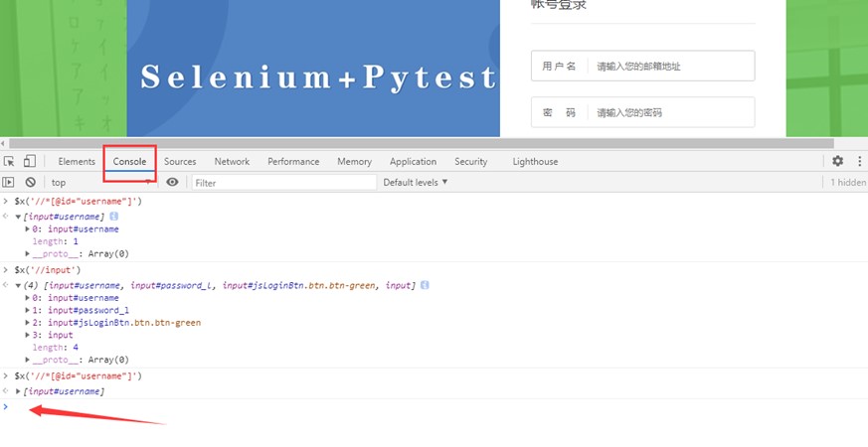Expand 2: input#jsLoginBtn.btn.btn-green entry
Screen dimensions: 868x447
[x=27, y=323]
